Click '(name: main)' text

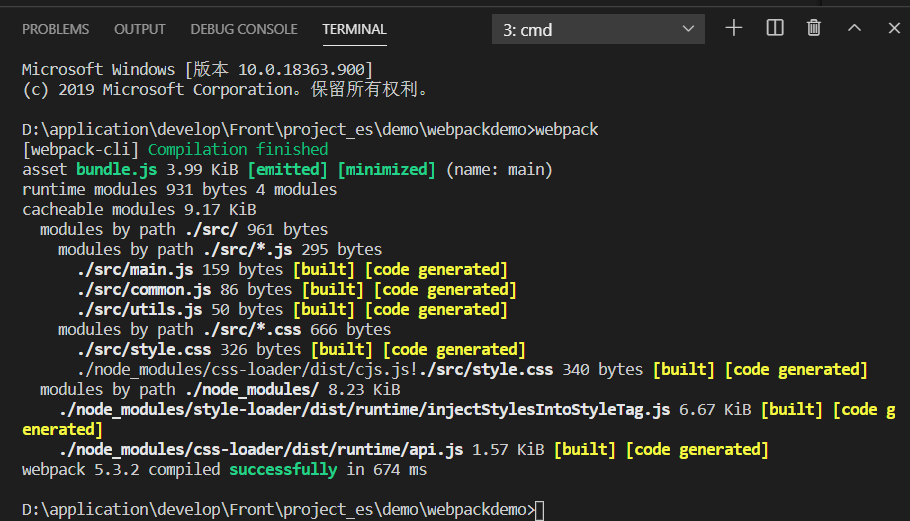pos(499,169)
